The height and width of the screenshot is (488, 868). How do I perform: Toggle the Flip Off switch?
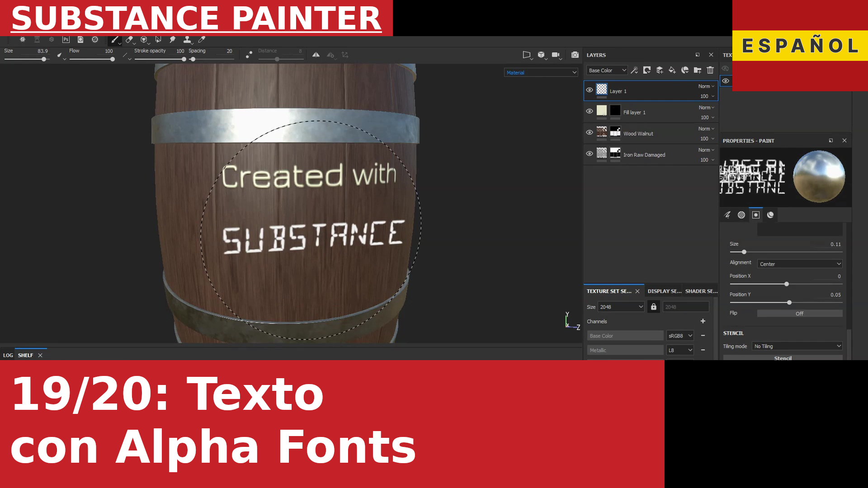click(x=800, y=313)
